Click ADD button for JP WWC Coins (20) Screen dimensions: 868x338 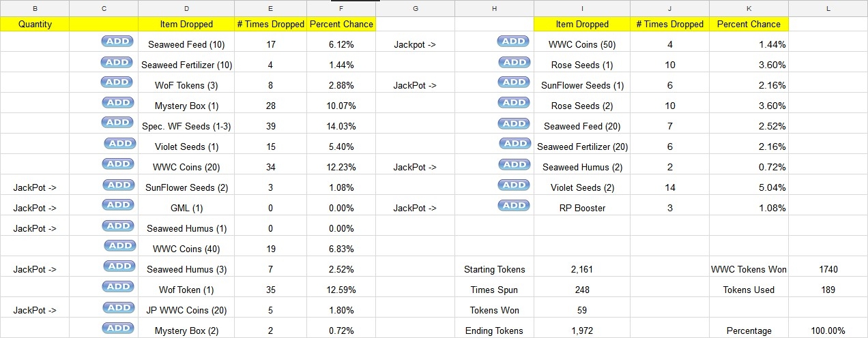(x=119, y=307)
